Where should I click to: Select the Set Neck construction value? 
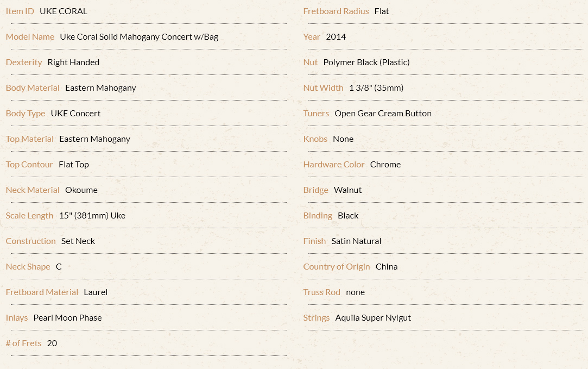pyautogui.click(x=78, y=241)
